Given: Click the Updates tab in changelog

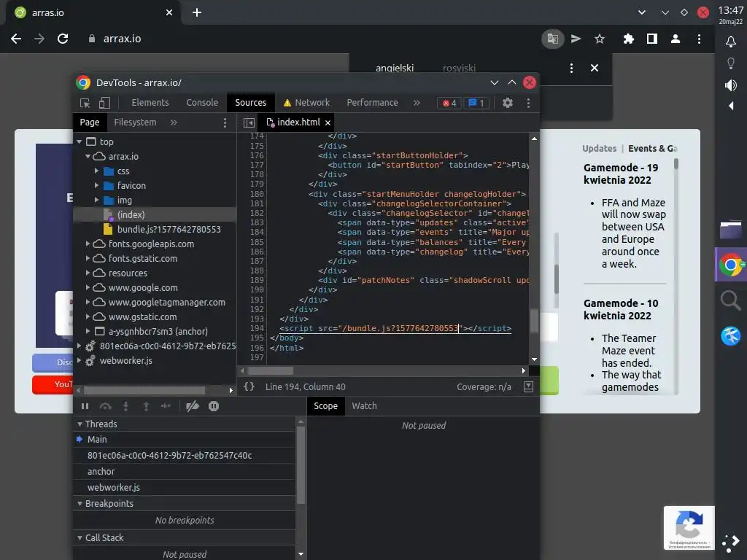Looking at the screenshot, I should [600, 149].
